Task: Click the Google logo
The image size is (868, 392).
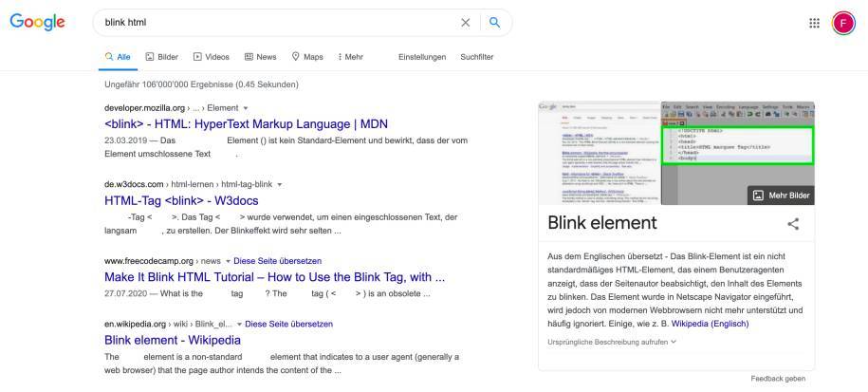Action: tap(38, 22)
